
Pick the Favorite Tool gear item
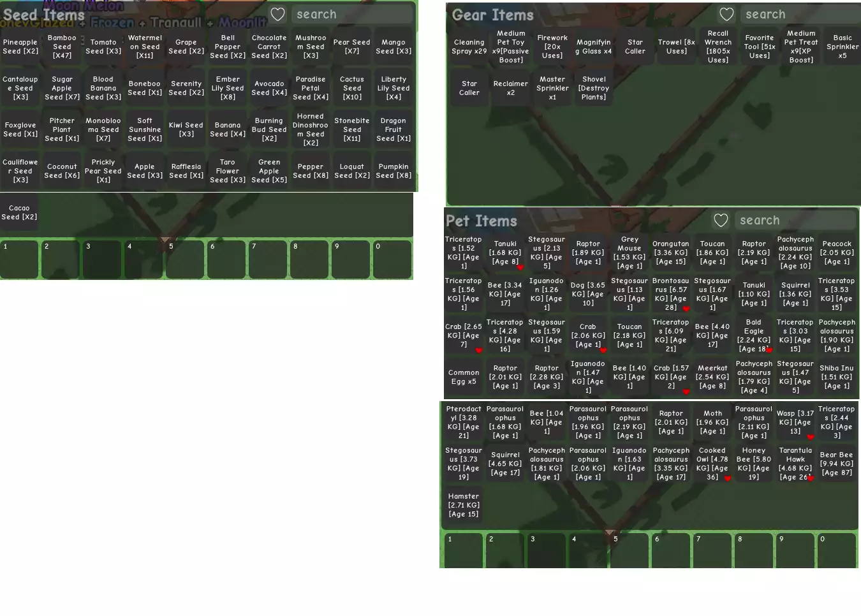[759, 47]
